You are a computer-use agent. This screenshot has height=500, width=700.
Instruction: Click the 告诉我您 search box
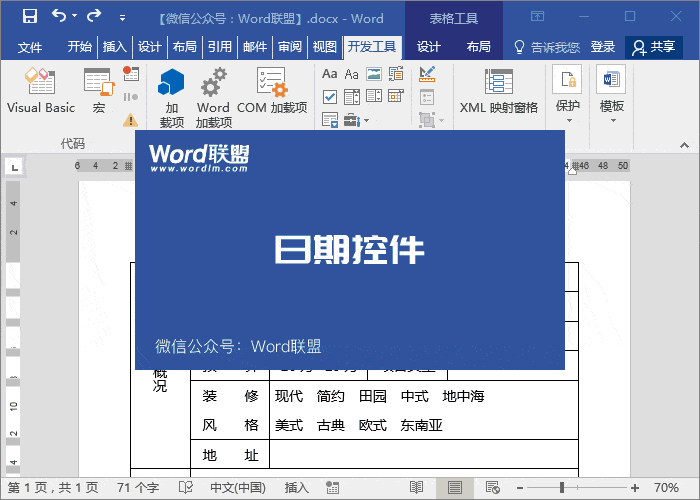pos(547,47)
